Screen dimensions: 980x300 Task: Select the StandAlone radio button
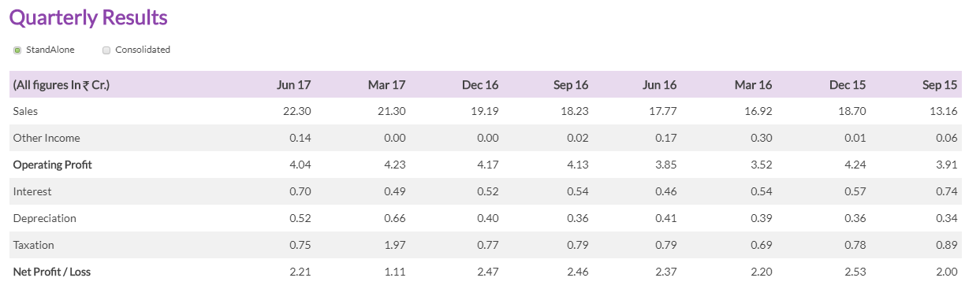pyautogui.click(x=17, y=50)
